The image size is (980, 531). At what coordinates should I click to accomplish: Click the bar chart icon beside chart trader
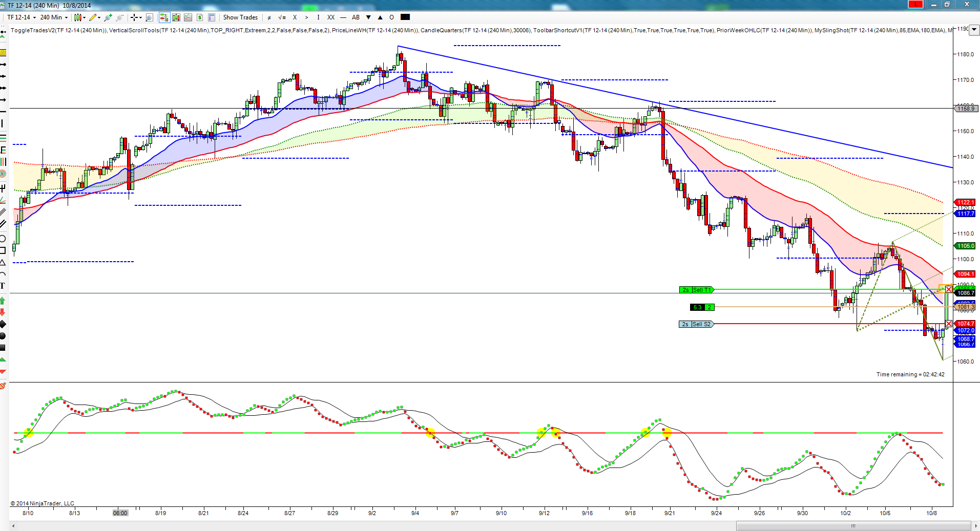176,17
